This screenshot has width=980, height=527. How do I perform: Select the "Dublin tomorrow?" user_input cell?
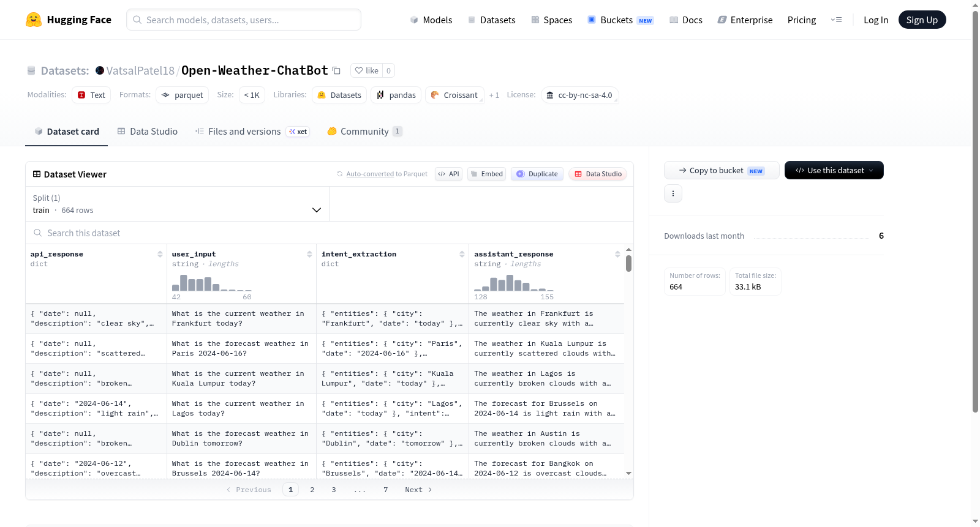point(241,438)
